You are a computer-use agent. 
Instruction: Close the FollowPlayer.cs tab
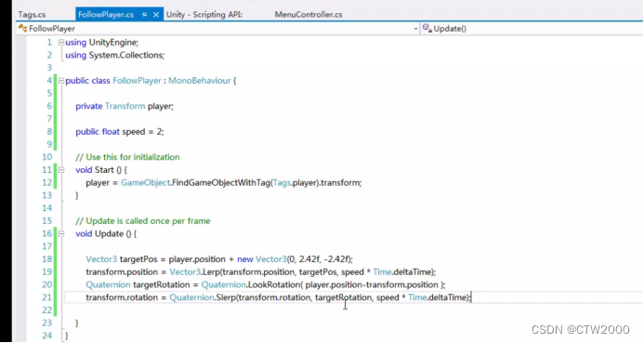156,14
